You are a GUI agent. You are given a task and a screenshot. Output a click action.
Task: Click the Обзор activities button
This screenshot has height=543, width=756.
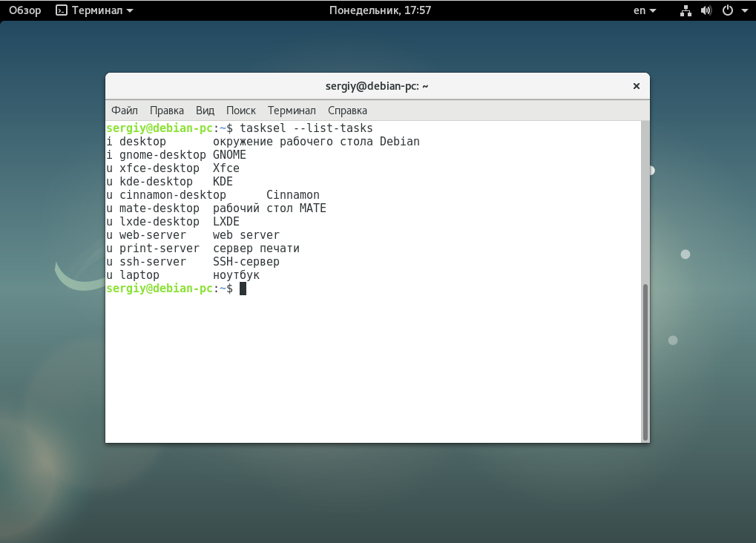click(25, 10)
